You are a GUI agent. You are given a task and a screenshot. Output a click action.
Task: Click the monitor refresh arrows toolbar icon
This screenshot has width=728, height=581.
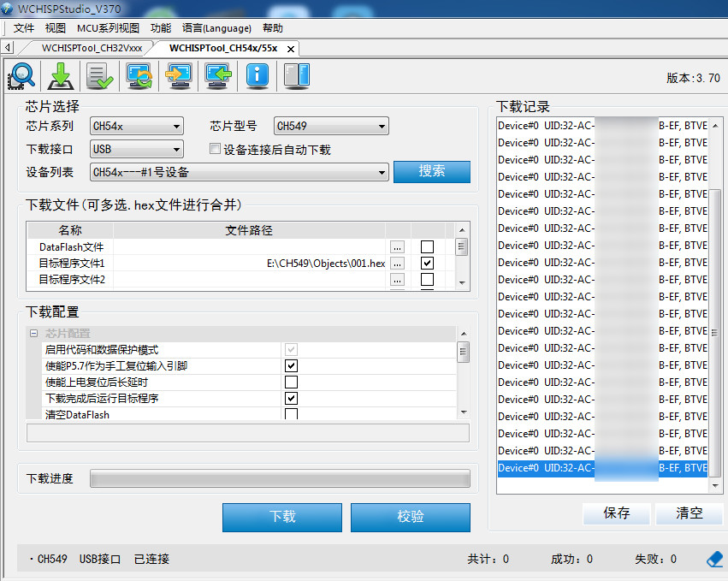139,76
